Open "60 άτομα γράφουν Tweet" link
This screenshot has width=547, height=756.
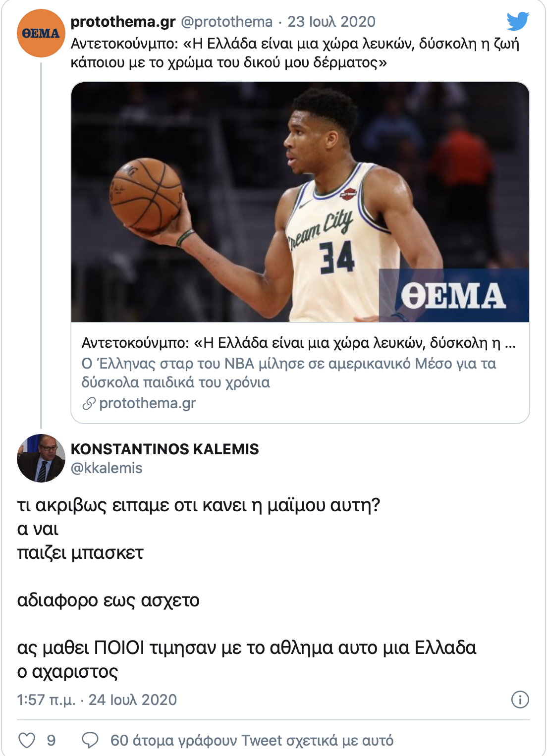(x=252, y=741)
